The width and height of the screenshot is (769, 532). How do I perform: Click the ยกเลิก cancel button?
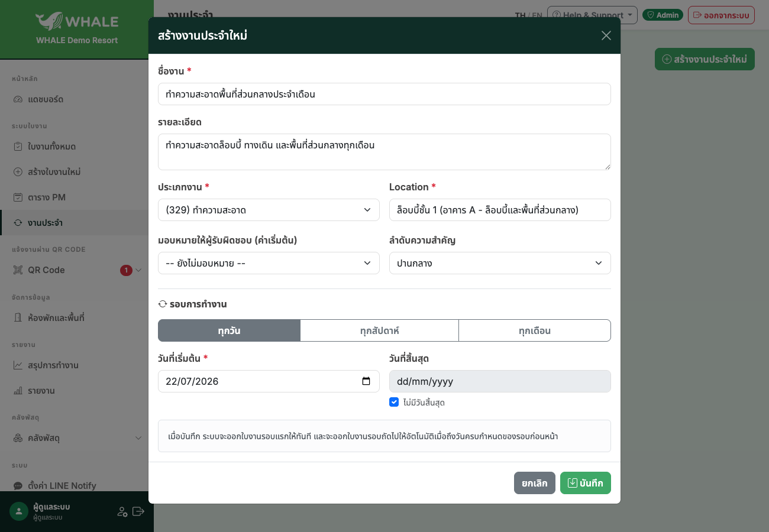click(x=535, y=483)
